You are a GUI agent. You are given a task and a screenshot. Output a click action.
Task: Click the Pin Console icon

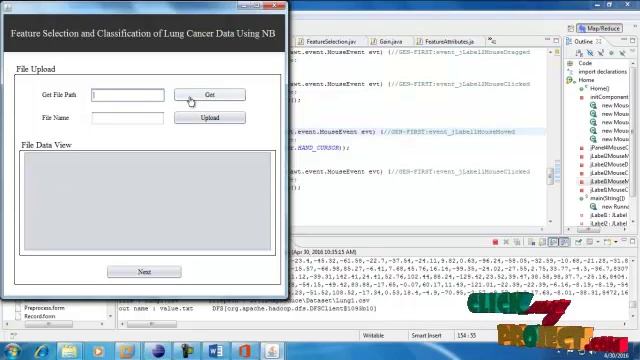pos(578,242)
